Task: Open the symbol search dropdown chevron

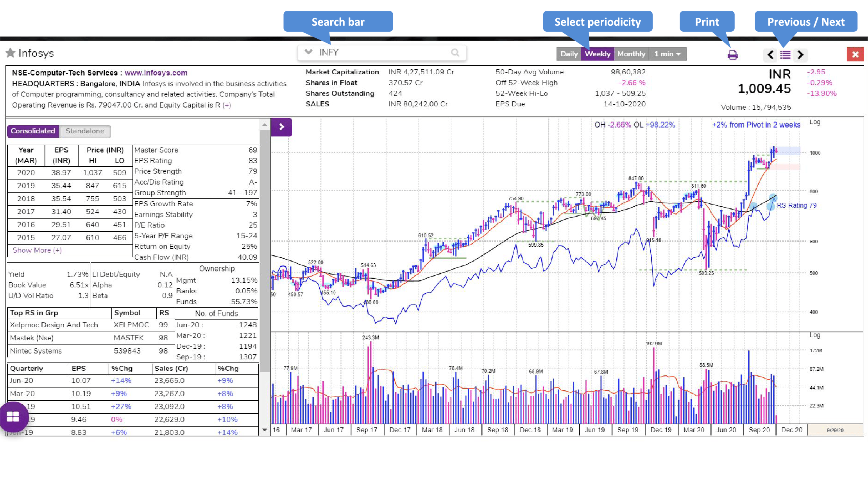Action: [308, 52]
